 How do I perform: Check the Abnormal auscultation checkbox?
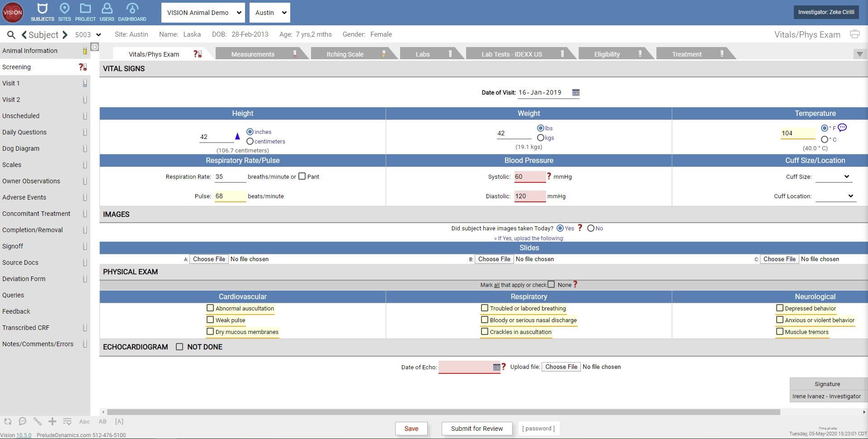210,308
